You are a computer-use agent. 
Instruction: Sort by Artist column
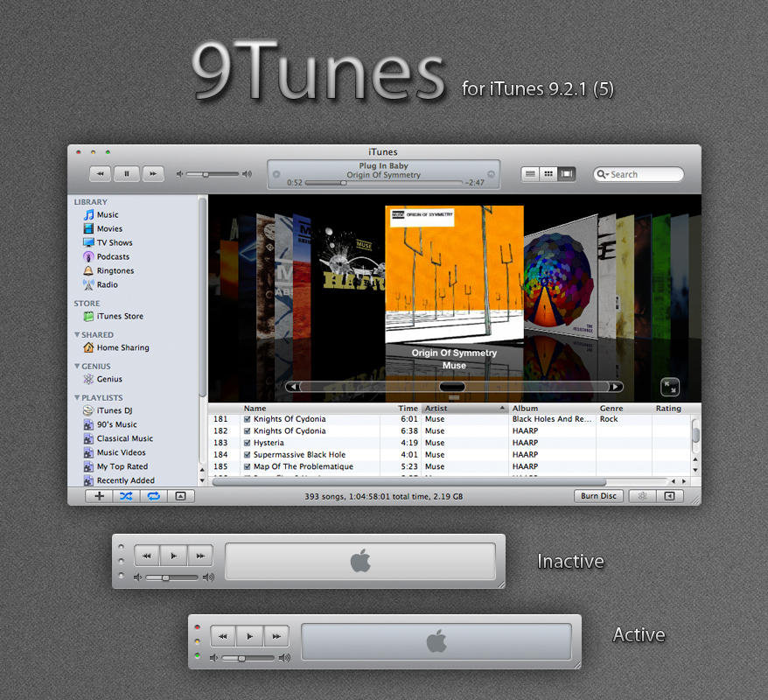pyautogui.click(x=464, y=408)
